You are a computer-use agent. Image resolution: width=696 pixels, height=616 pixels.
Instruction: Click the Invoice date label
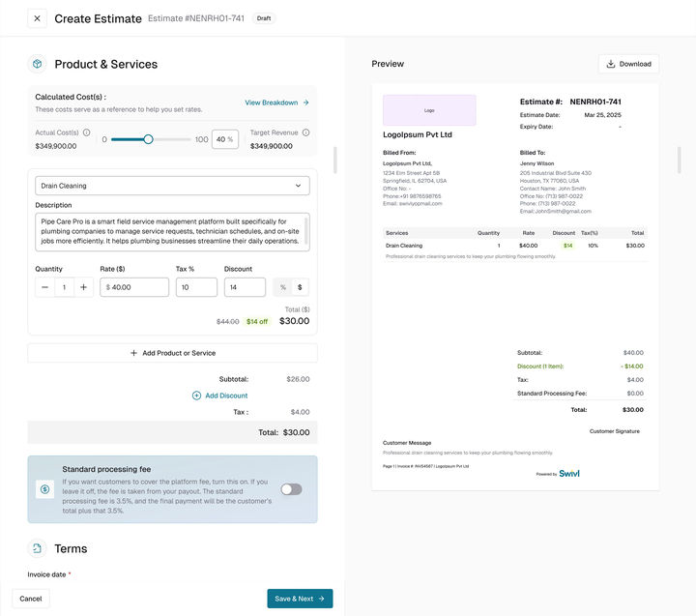pyautogui.click(x=46, y=574)
